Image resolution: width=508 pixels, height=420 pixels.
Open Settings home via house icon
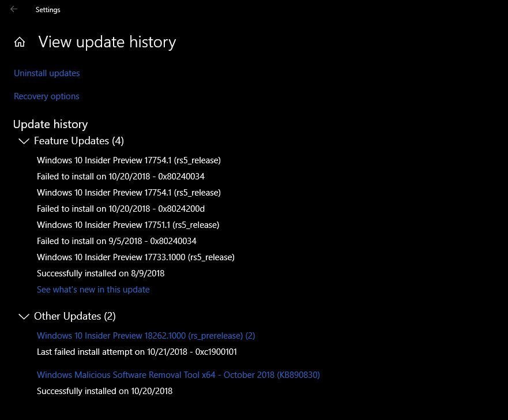pyautogui.click(x=20, y=42)
